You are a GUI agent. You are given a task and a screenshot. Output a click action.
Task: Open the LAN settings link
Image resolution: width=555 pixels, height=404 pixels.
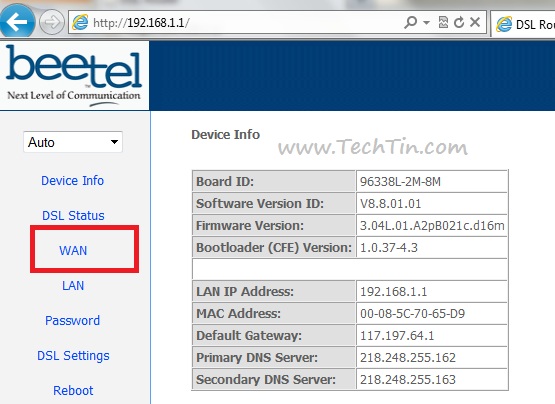coord(73,285)
